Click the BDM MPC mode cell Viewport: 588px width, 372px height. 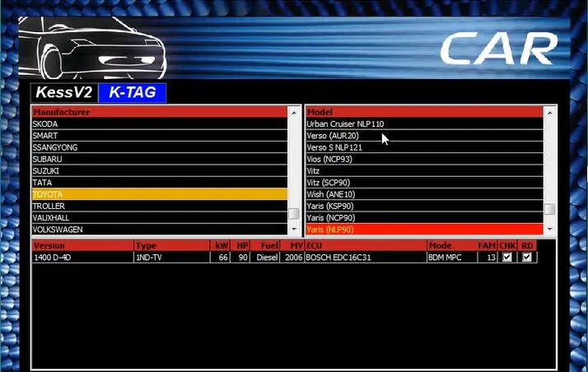pyautogui.click(x=452, y=258)
